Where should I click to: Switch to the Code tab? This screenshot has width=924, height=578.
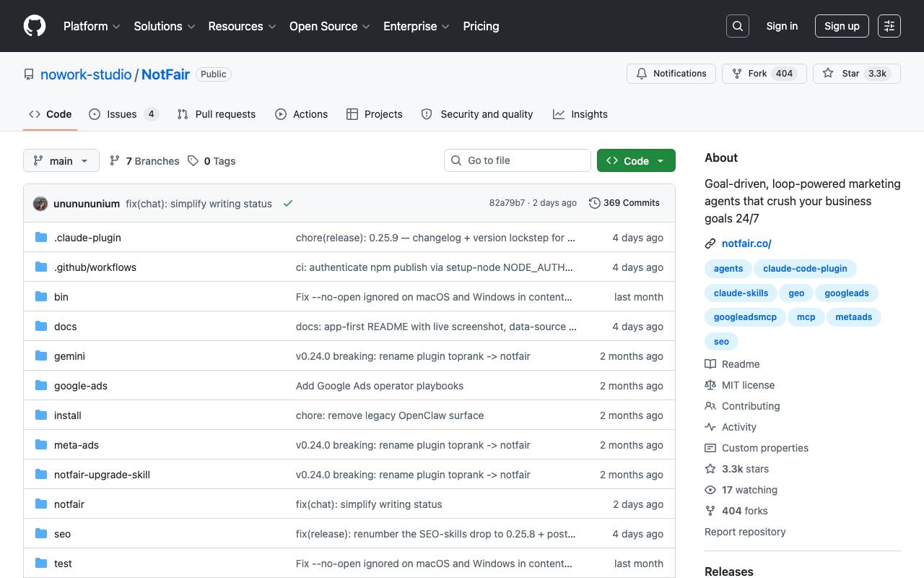coord(51,114)
